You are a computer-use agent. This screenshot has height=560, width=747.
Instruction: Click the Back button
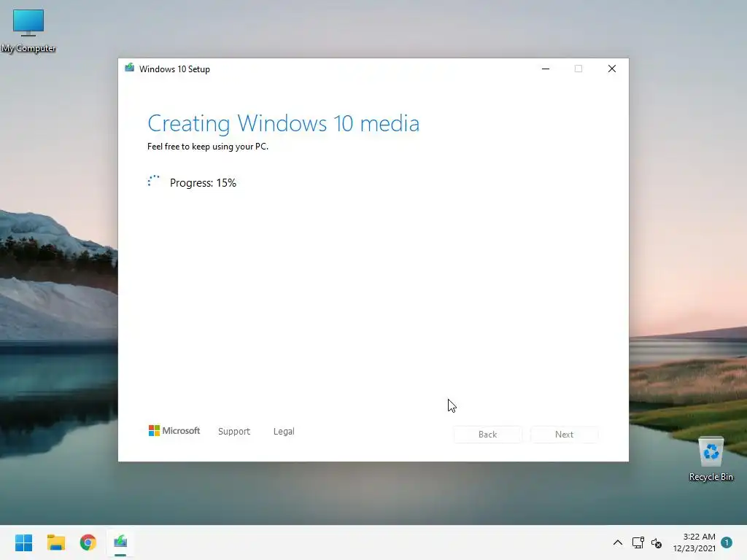click(x=488, y=435)
